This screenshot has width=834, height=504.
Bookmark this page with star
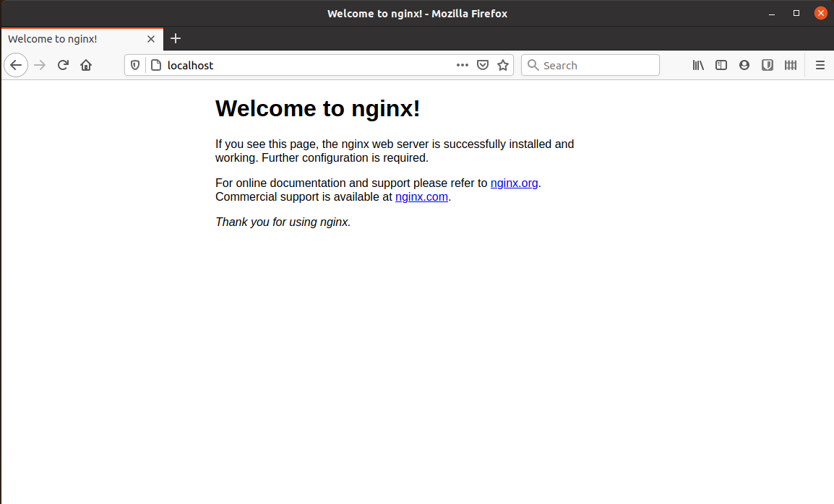(502, 66)
